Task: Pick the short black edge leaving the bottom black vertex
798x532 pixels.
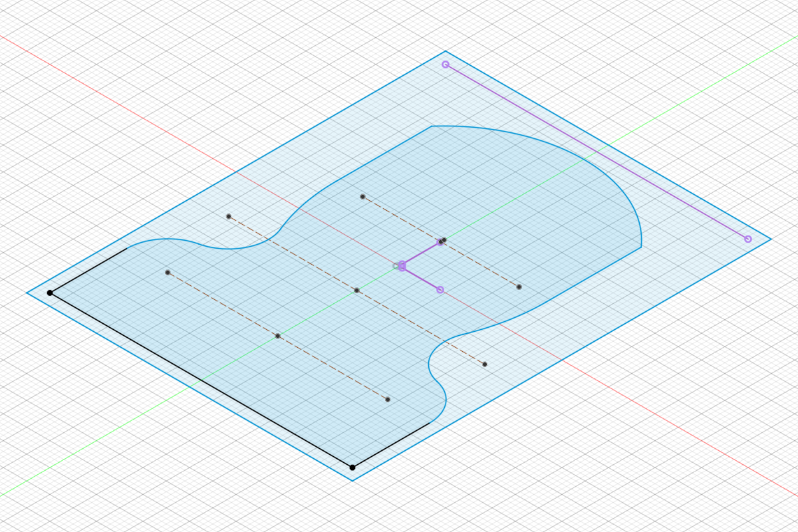Action: point(392,445)
